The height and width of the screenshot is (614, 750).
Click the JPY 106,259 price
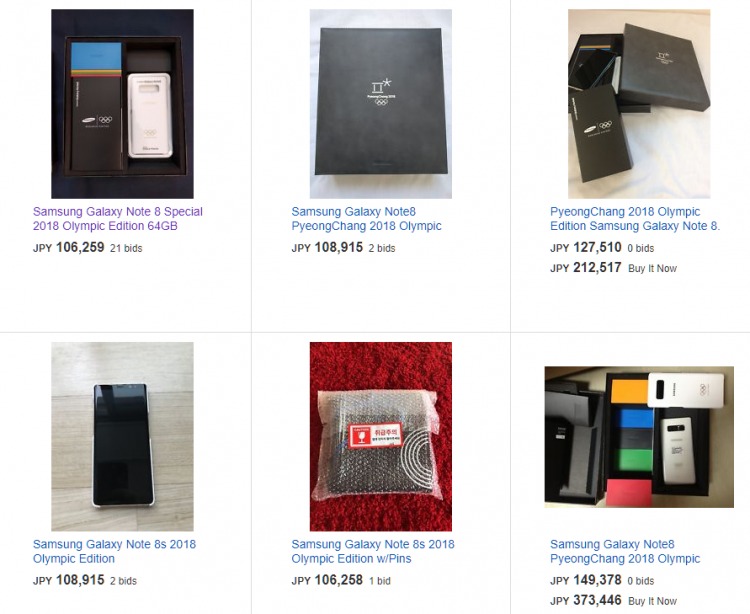[68, 247]
